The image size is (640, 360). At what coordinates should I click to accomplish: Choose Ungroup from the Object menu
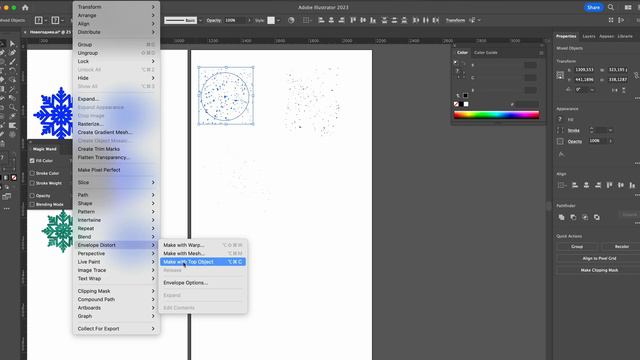coord(116,53)
